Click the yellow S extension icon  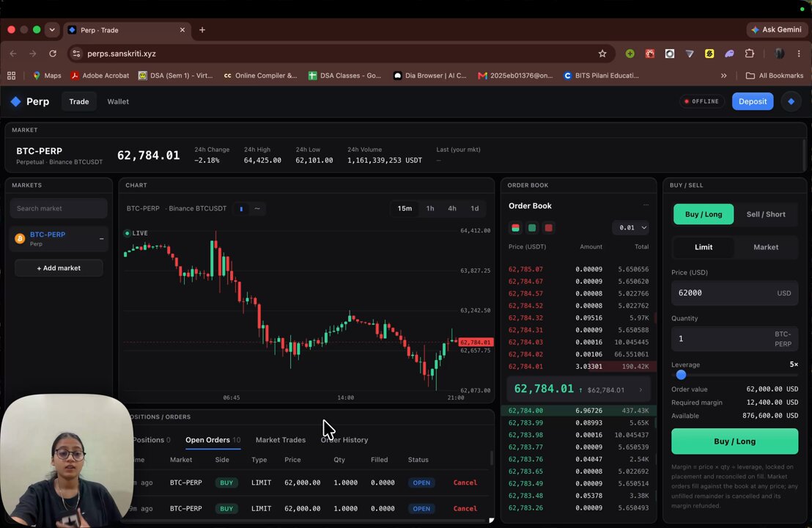(x=709, y=54)
